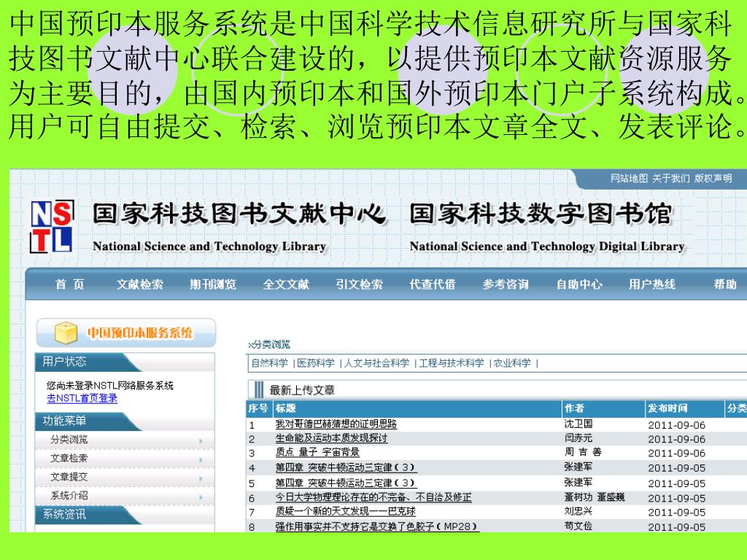Click the 网站地图 link at top

pyautogui.click(x=629, y=179)
